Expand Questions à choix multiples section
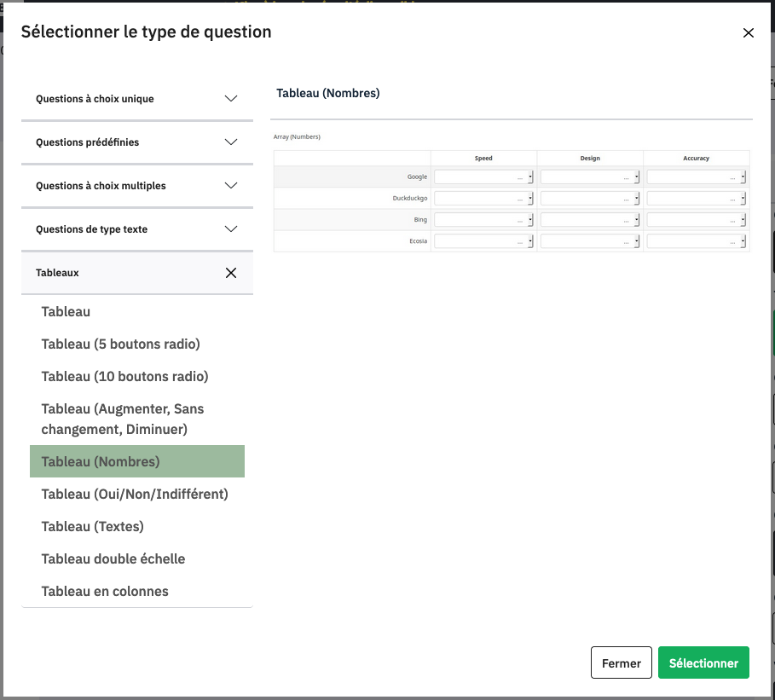Image resolution: width=775 pixels, height=700 pixels. pyautogui.click(x=136, y=186)
